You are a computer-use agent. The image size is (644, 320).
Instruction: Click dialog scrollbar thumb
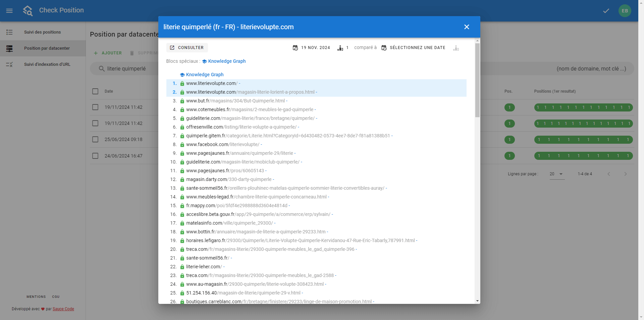point(477,80)
